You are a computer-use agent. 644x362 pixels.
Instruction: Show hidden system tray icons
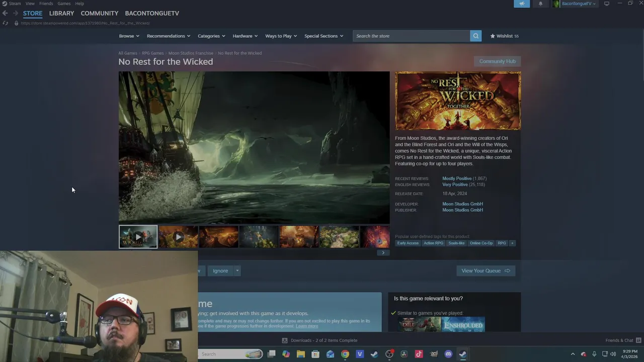click(573, 354)
